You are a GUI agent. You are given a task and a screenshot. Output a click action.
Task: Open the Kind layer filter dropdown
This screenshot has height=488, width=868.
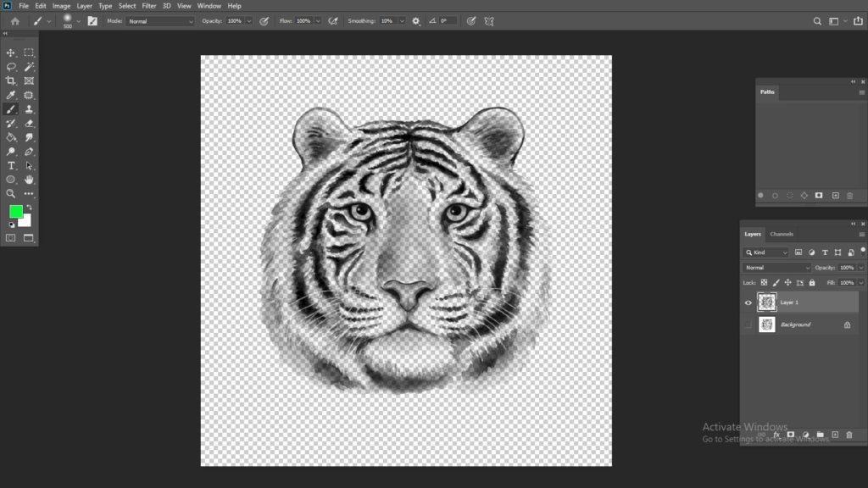pos(766,252)
